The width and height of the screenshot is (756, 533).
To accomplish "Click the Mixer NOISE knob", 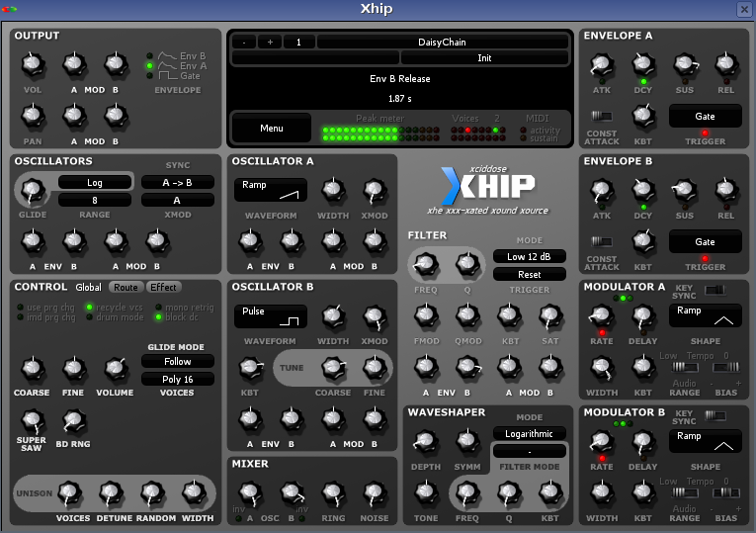I will pyautogui.click(x=375, y=493).
